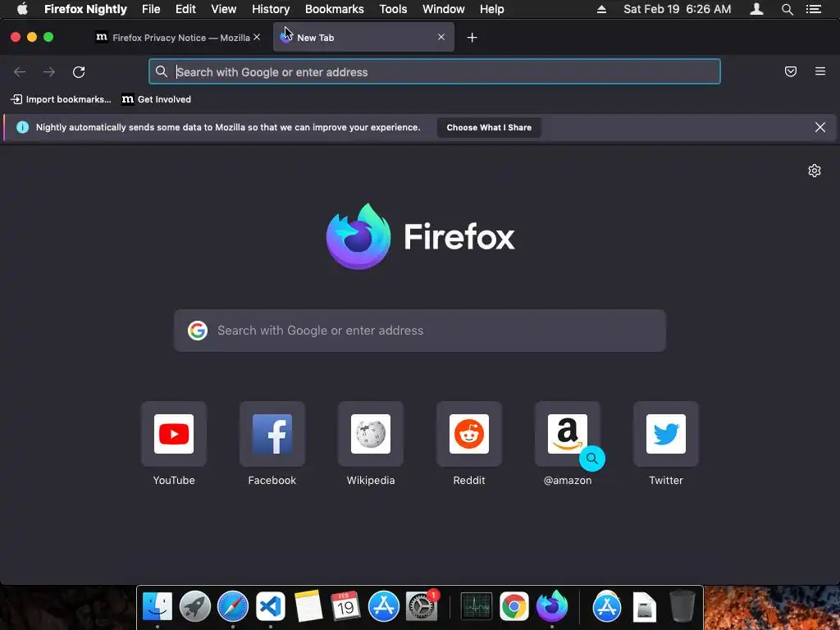Close the New Tab tab
This screenshot has width=840, height=630.
441,37
